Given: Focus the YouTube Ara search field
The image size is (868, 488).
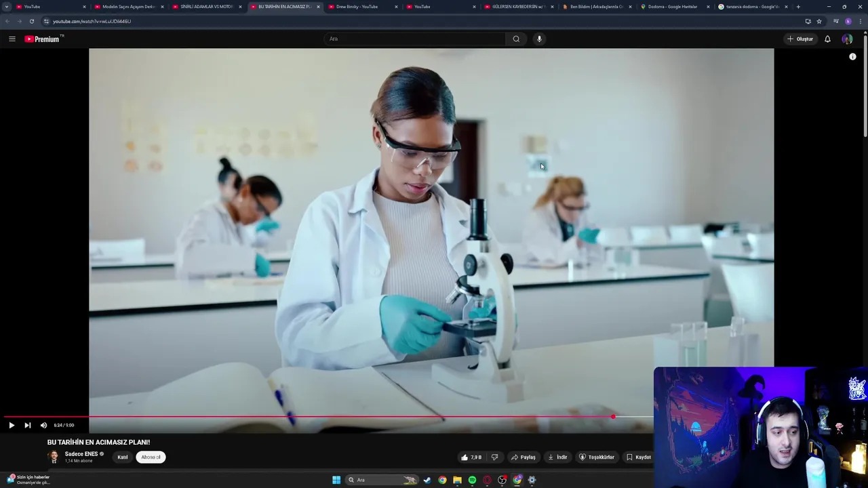Looking at the screenshot, I should pos(414,39).
